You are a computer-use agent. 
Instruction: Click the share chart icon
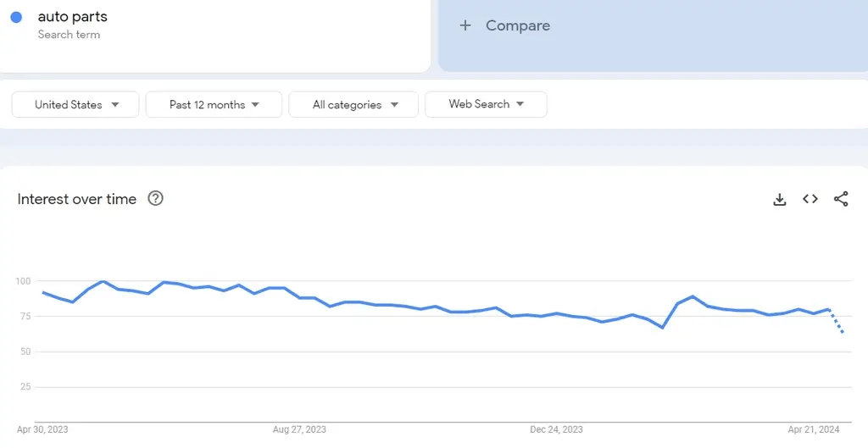click(841, 199)
